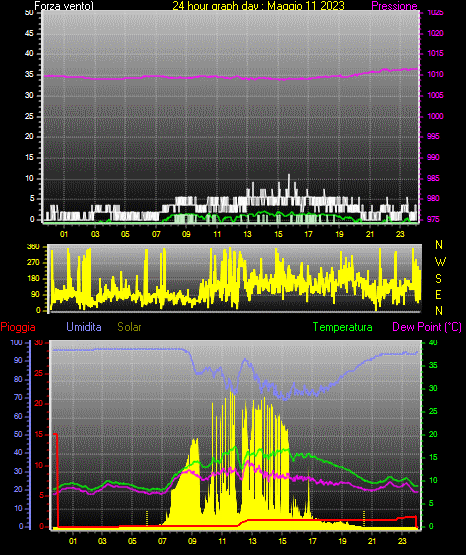Click hour 23 on top chart axis
This screenshot has height=555, width=466.
[400, 234]
